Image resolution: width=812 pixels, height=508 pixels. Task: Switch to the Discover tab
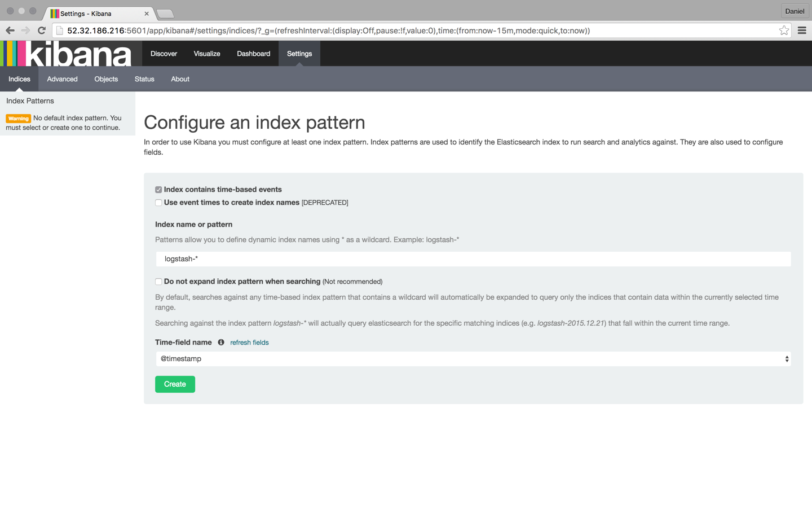pos(164,53)
